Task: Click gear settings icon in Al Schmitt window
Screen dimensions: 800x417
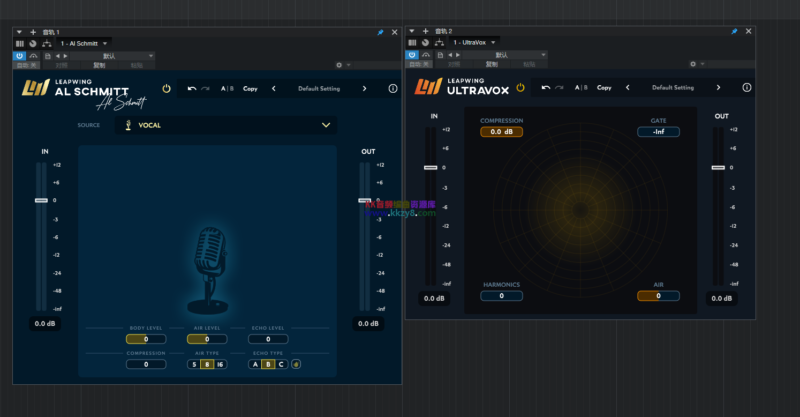Action: pos(339,65)
